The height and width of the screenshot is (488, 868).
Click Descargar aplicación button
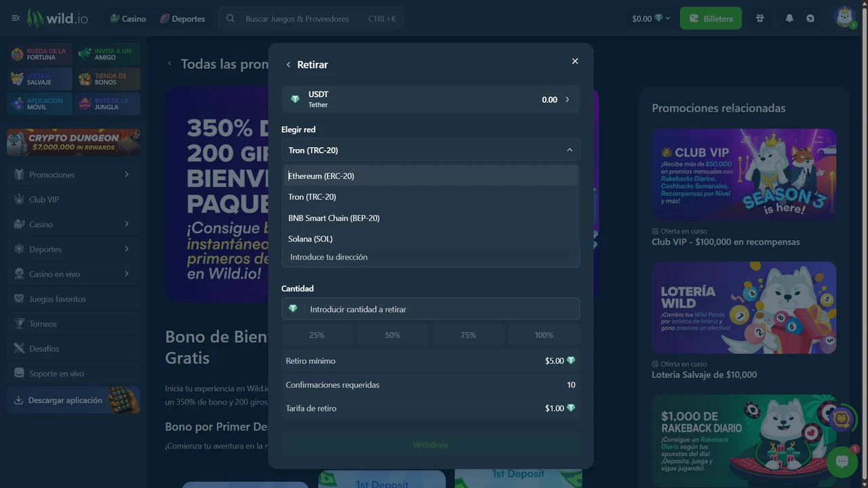[74, 401]
